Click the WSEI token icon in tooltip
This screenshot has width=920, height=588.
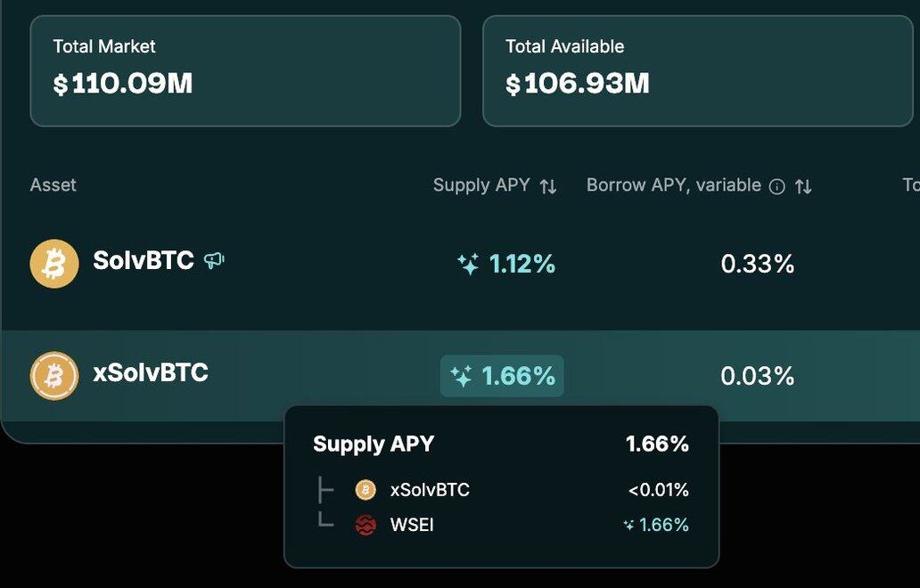pos(366,525)
